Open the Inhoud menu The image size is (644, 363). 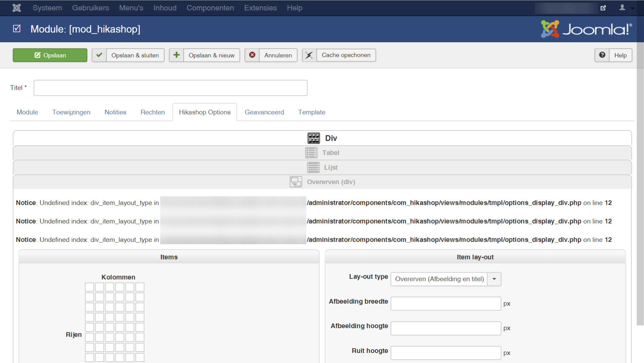point(165,8)
